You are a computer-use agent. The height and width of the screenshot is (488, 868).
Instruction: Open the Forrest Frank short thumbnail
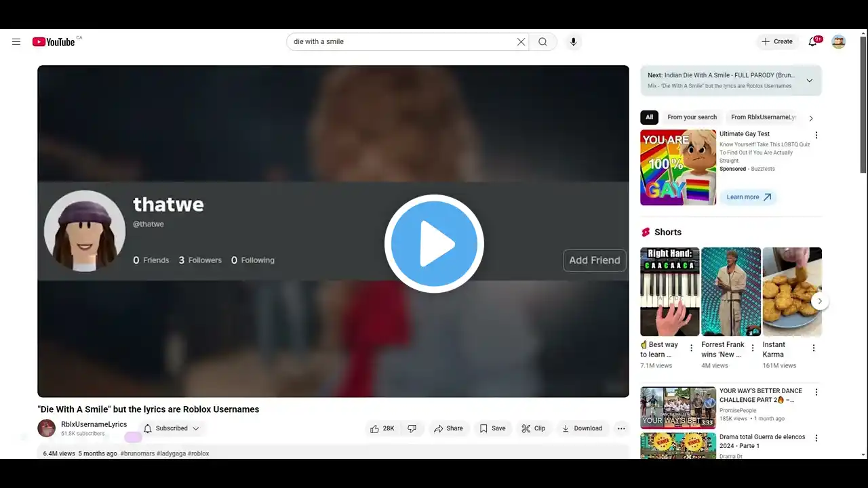click(731, 291)
